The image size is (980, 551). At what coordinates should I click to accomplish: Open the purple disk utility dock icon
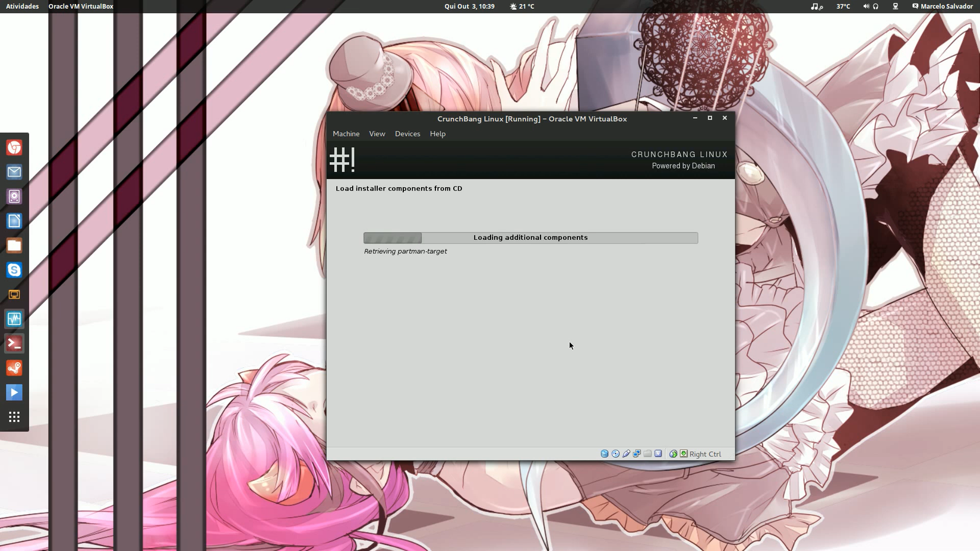click(x=14, y=197)
